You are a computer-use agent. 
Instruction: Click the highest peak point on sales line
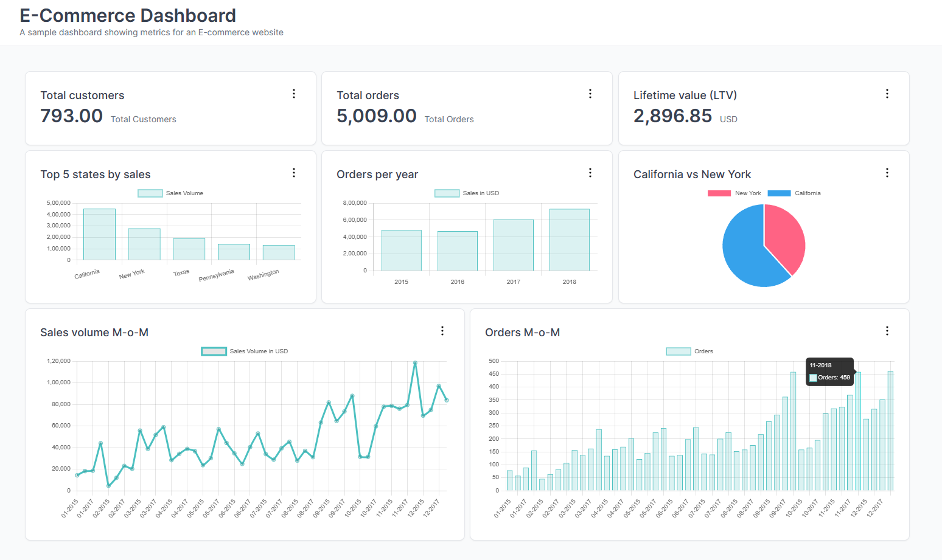[415, 363]
